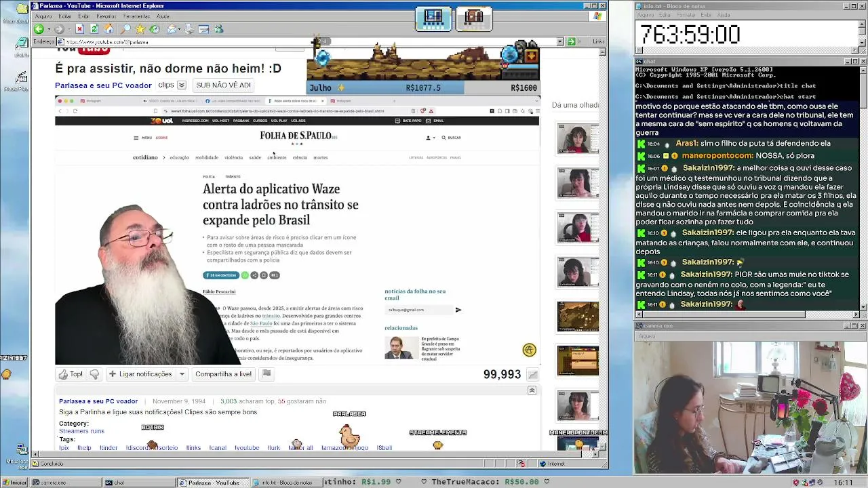Click the second pixel-art computer overlay icon
This screenshot has height=488, width=868.
(474, 18)
